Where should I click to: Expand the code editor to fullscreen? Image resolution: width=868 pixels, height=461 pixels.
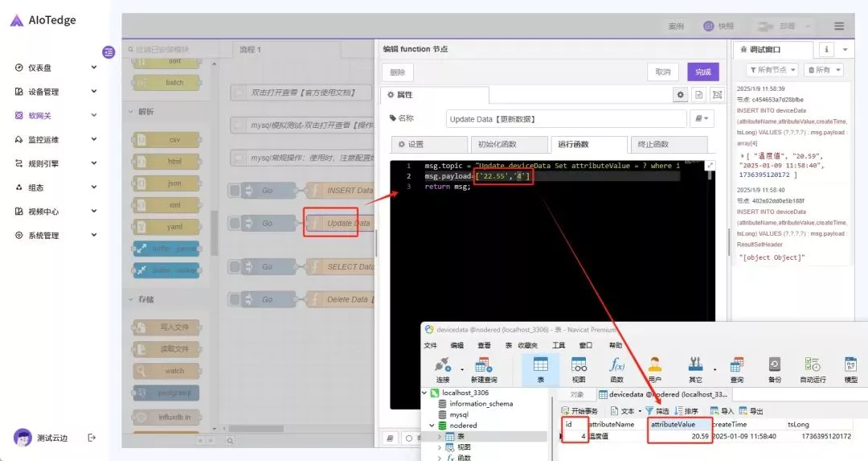tap(710, 165)
